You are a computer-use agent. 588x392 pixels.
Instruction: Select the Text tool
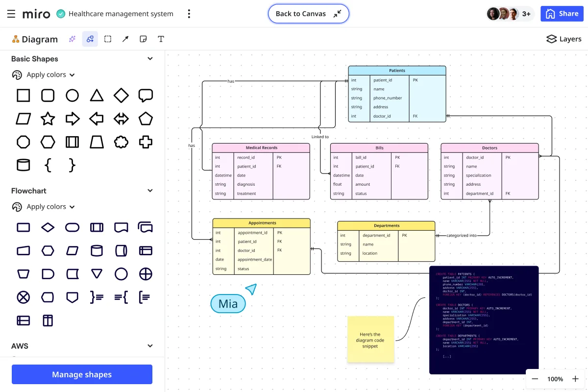point(161,39)
